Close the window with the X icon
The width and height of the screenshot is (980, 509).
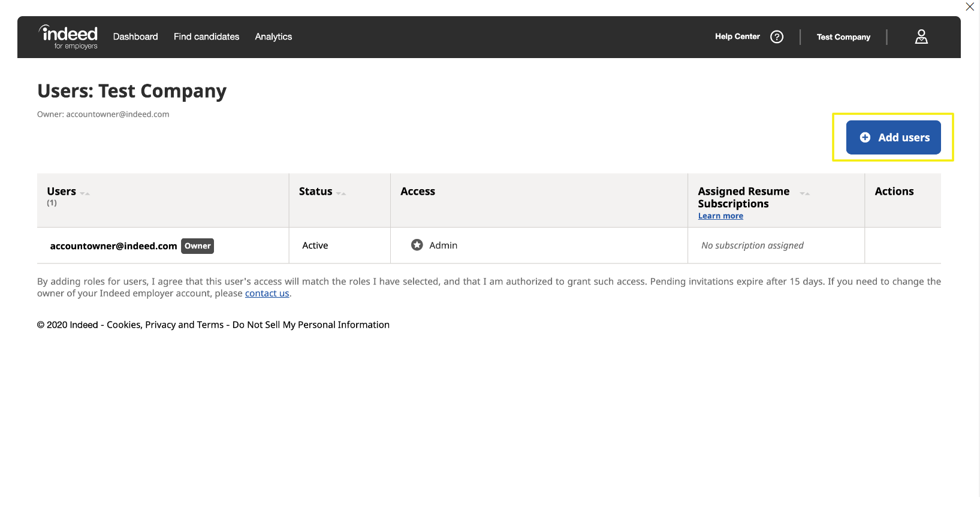(970, 7)
